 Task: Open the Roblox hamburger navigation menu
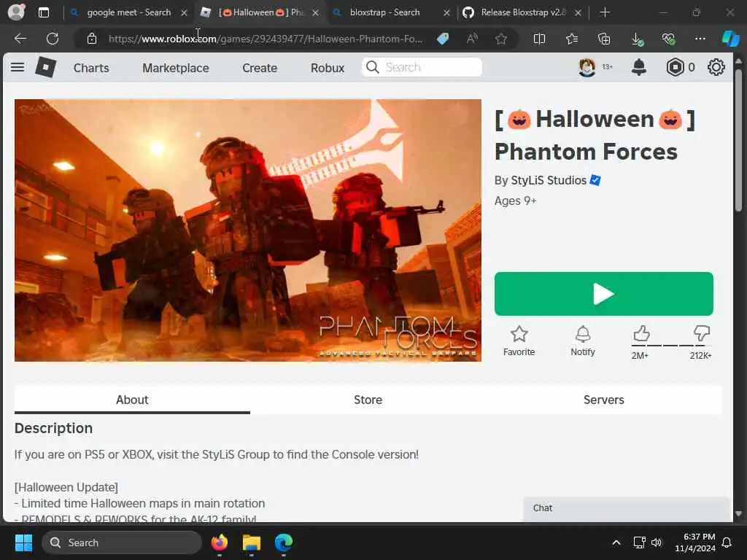pyautogui.click(x=18, y=67)
